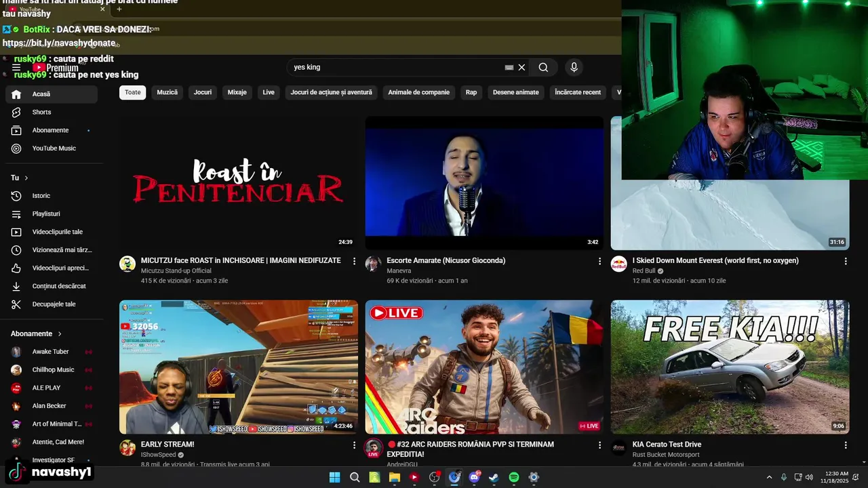
Task: Open Abonamente in the sidebar
Action: coord(52,130)
